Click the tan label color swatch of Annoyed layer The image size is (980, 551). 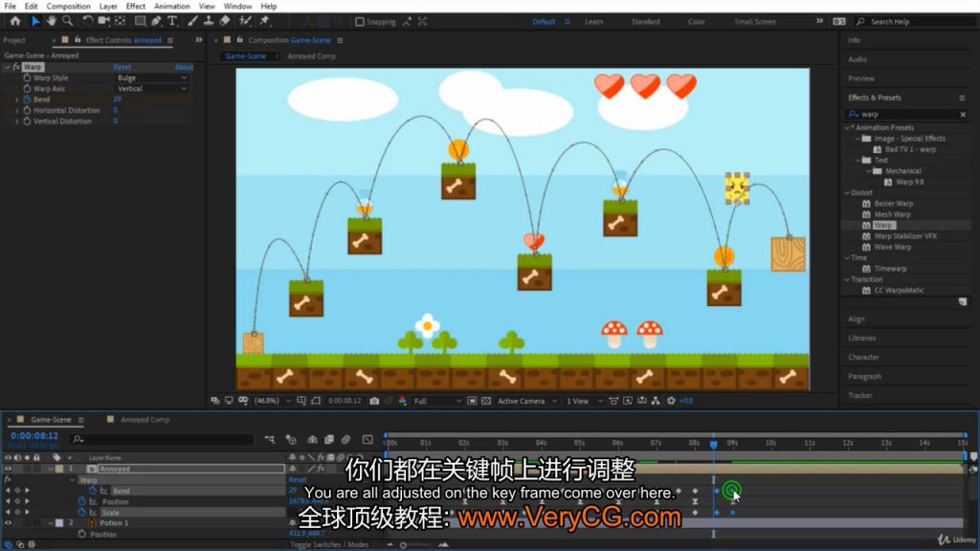59,469
